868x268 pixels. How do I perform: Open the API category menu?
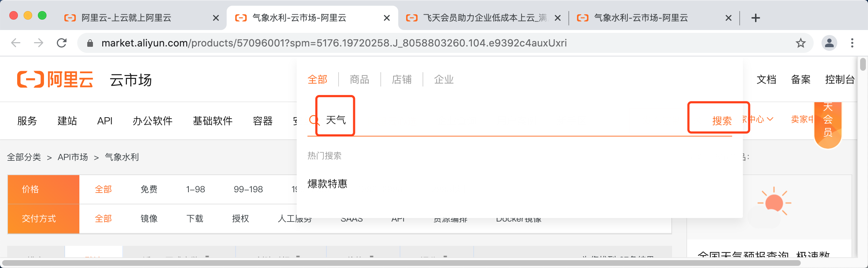click(105, 121)
